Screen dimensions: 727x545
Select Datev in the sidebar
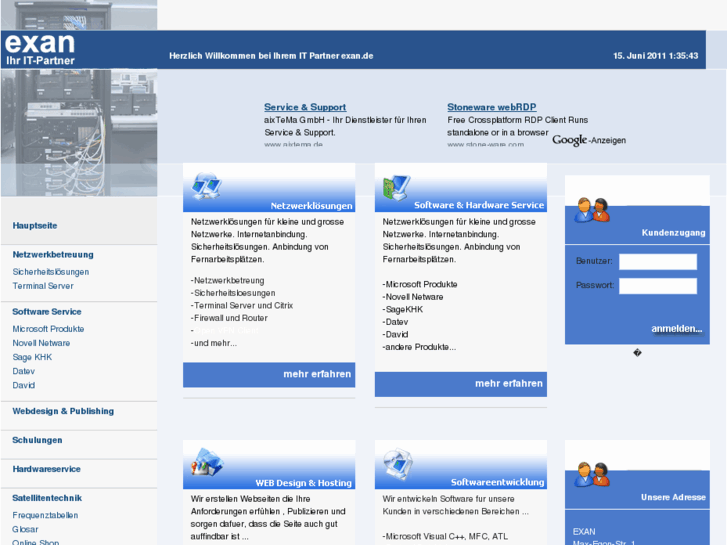(24, 371)
